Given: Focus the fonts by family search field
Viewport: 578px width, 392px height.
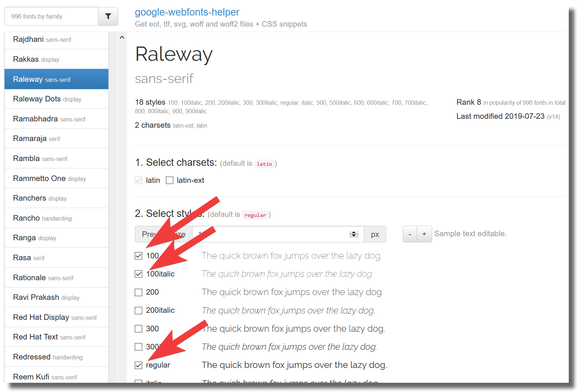Looking at the screenshot, I should tap(51, 16).
